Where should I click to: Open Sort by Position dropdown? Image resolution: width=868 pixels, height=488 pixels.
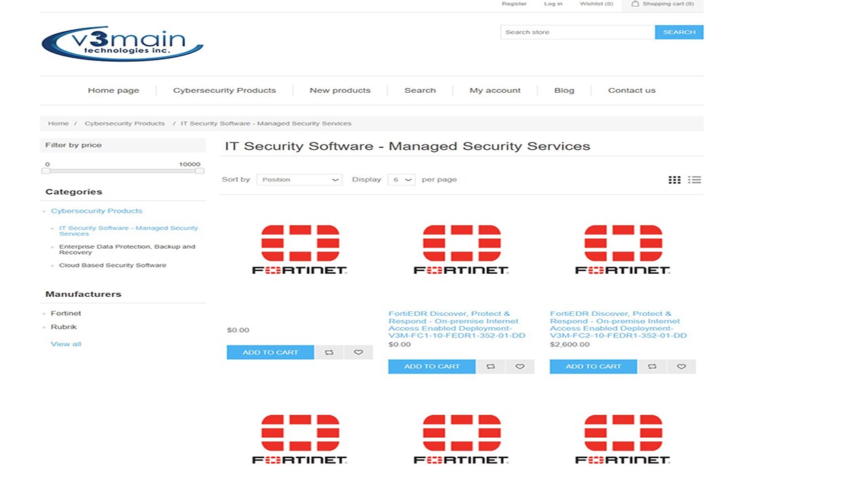(300, 180)
